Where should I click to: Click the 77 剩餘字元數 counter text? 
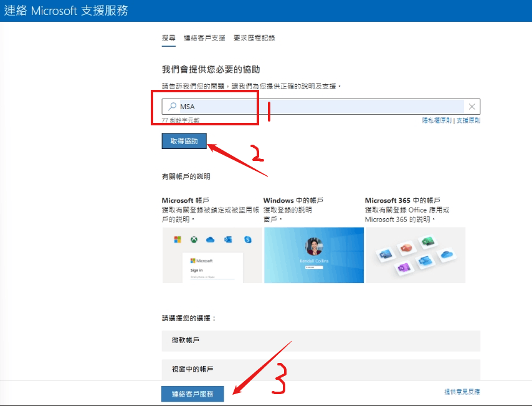(181, 120)
